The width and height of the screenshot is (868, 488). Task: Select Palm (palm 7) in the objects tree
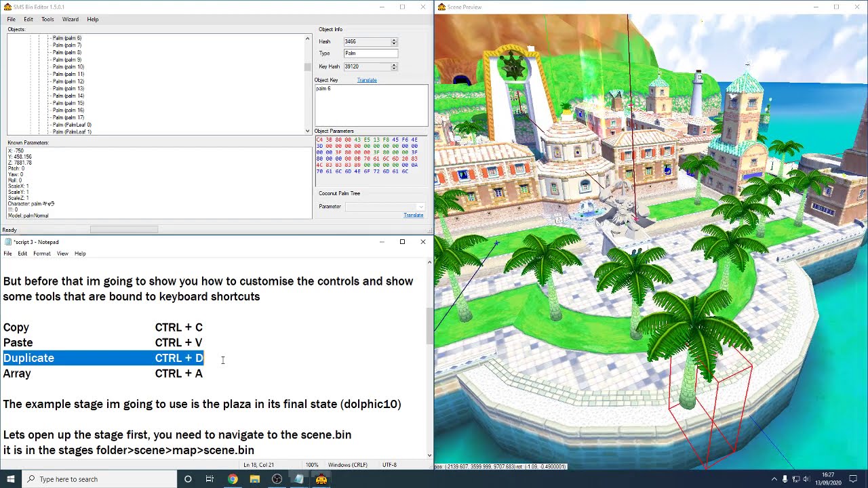click(67, 45)
